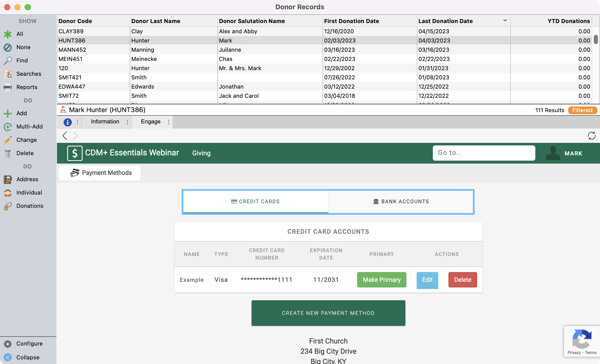Click the Change pencil icon
Screen dimensions: 600x364
tap(8, 140)
